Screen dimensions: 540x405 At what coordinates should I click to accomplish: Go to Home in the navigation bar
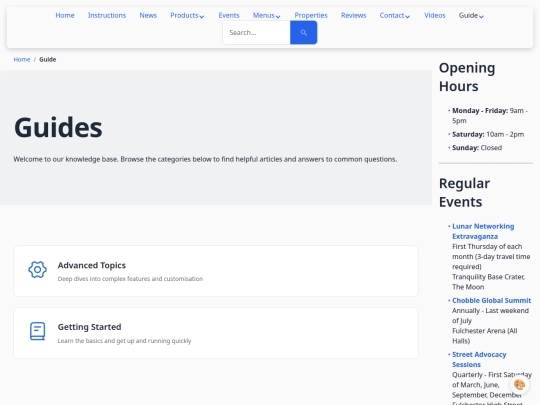pyautogui.click(x=65, y=15)
